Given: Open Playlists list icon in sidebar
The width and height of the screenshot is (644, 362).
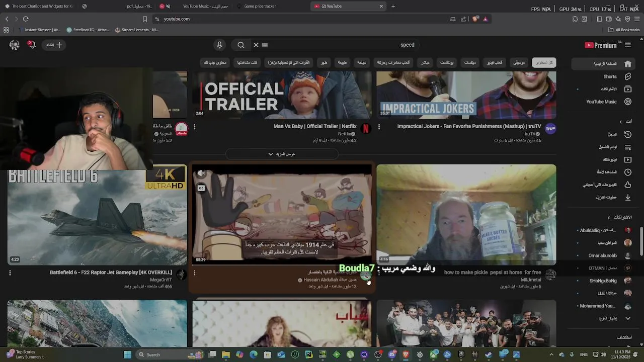Looking at the screenshot, I should [627, 147].
